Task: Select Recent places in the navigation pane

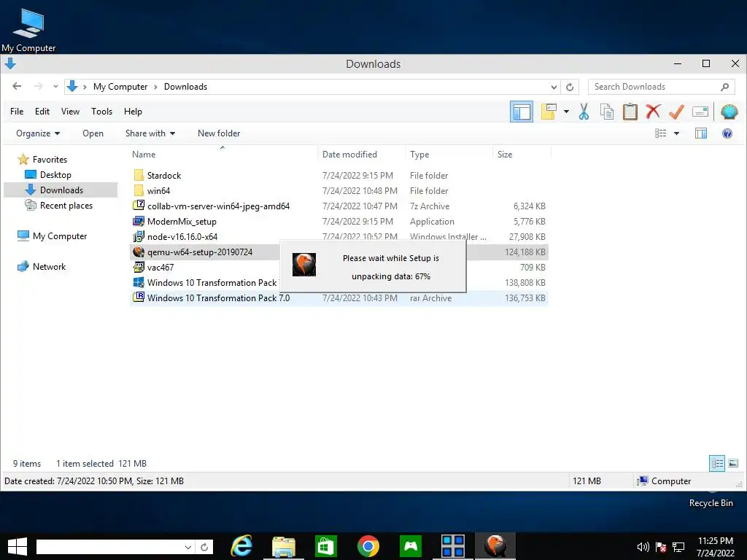Action: [x=66, y=205]
